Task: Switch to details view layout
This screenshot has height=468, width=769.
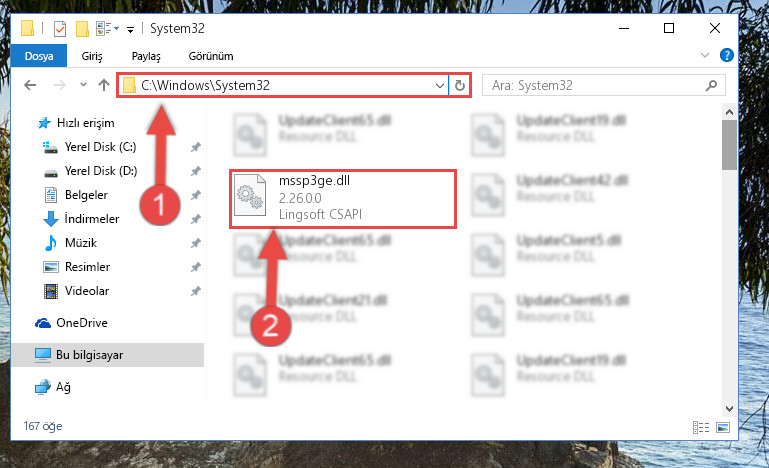Action: 701,427
